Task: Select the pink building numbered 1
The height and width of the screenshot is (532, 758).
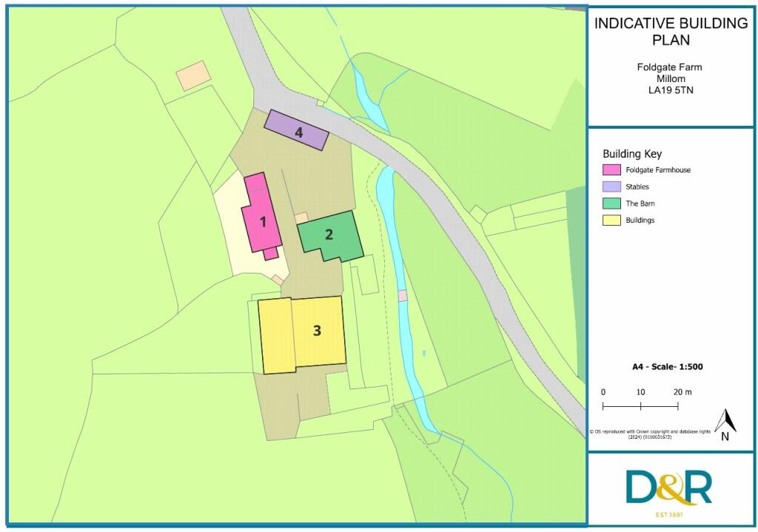Action: (261, 220)
